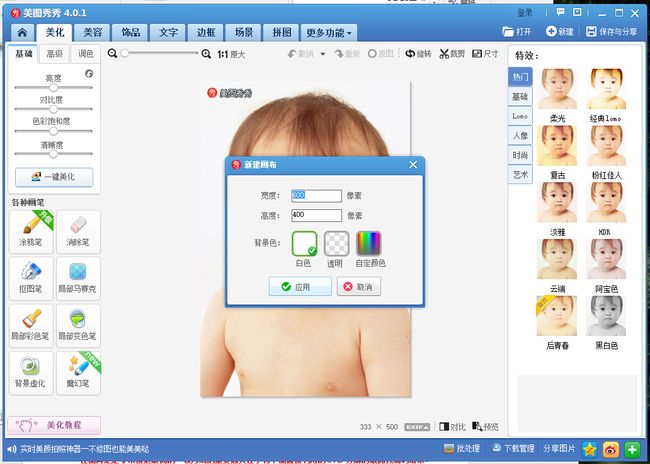Click the 高度 input field
Image resolution: width=650 pixels, height=464 pixels.
(316, 215)
